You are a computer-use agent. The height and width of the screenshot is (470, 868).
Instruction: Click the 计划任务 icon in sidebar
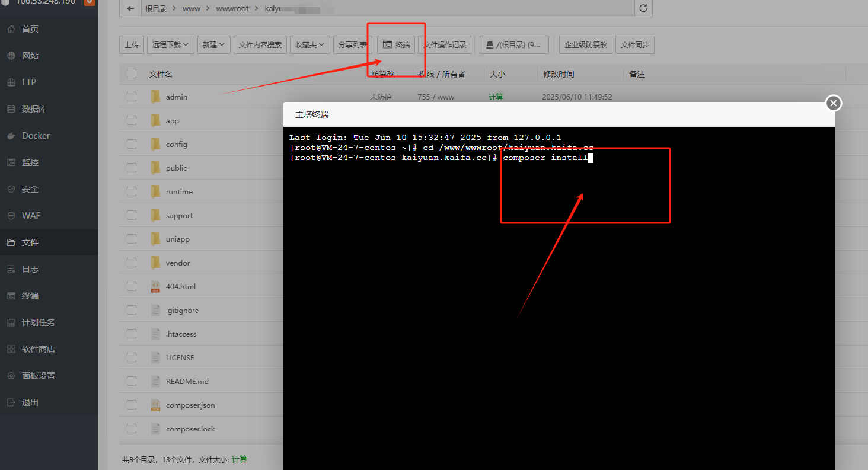click(x=11, y=322)
